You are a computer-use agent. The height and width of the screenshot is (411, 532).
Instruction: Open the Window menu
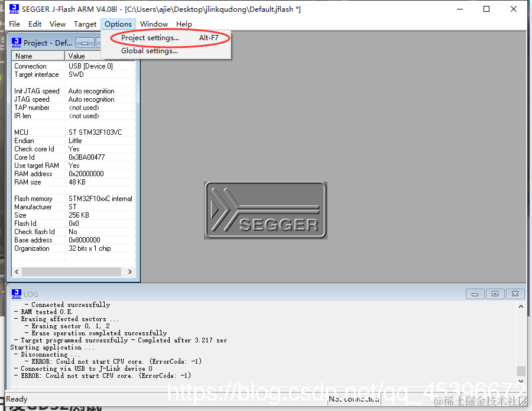click(154, 24)
